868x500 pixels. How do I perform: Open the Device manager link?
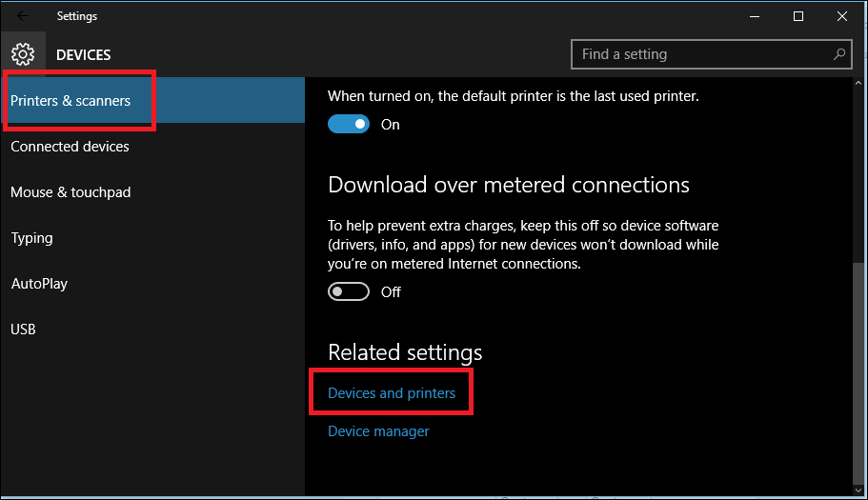pos(378,431)
